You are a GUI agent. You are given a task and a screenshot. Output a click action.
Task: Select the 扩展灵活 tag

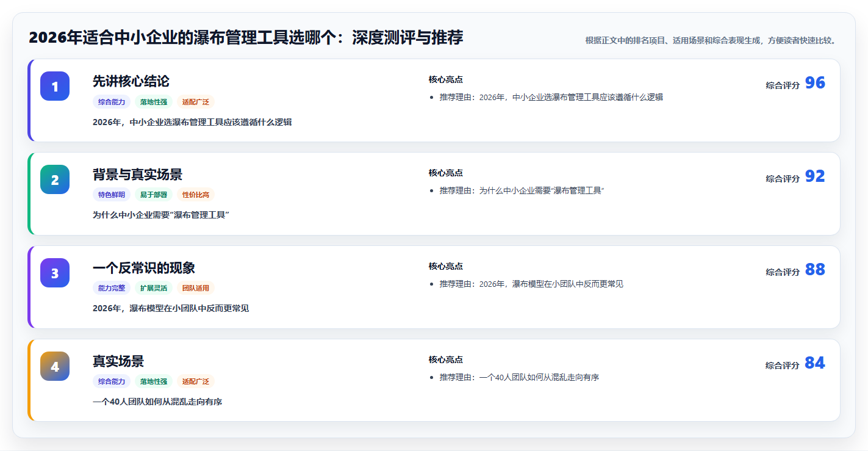point(154,288)
